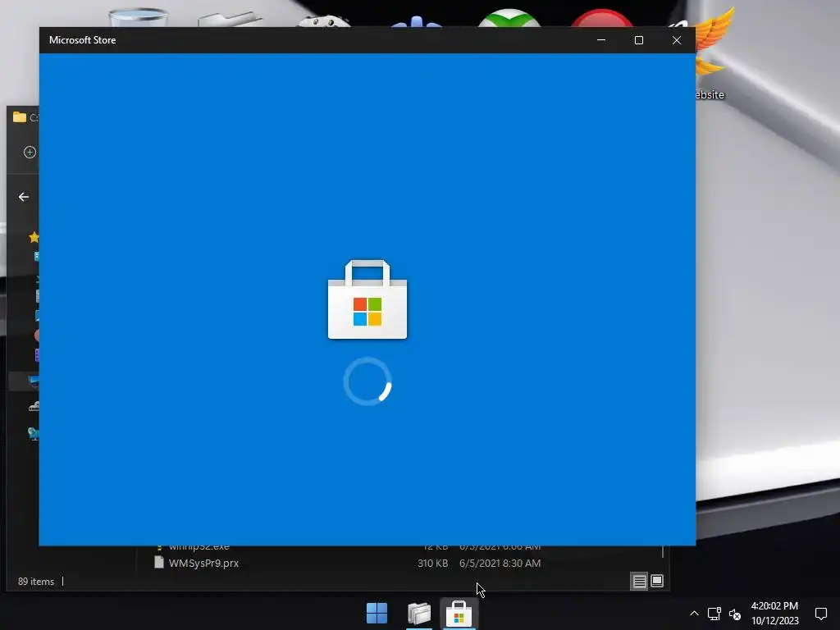840x630 pixels.
Task: Open the Windows Start menu
Action: 377,614
